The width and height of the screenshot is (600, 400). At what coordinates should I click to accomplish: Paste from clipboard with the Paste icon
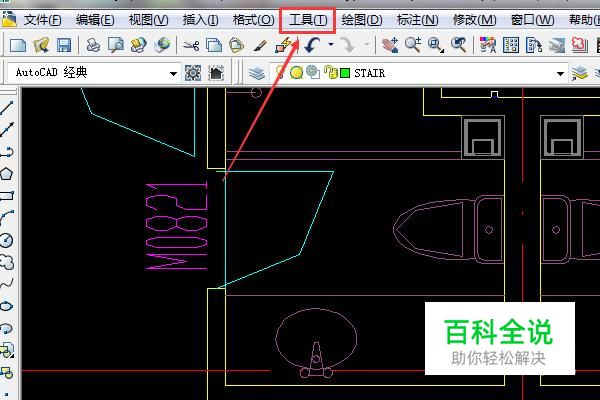[x=236, y=46]
